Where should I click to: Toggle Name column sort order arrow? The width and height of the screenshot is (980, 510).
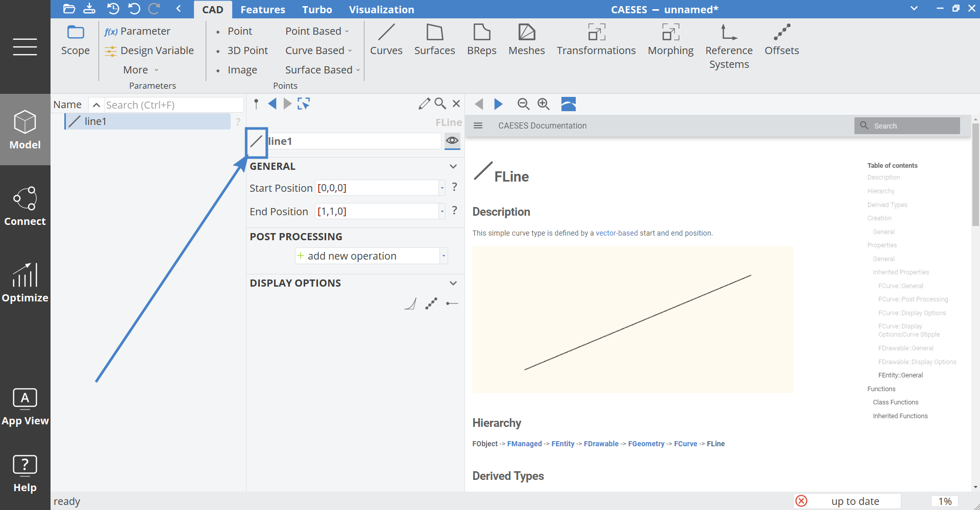click(x=96, y=105)
